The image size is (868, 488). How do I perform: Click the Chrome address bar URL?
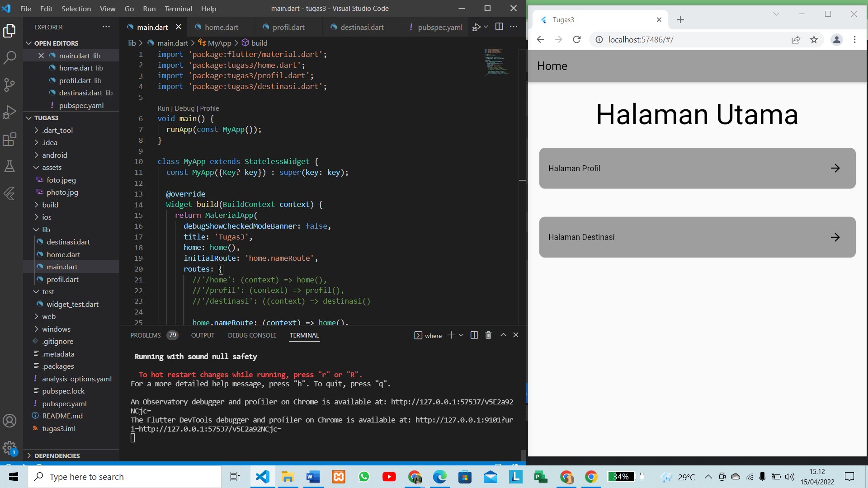(x=641, y=40)
